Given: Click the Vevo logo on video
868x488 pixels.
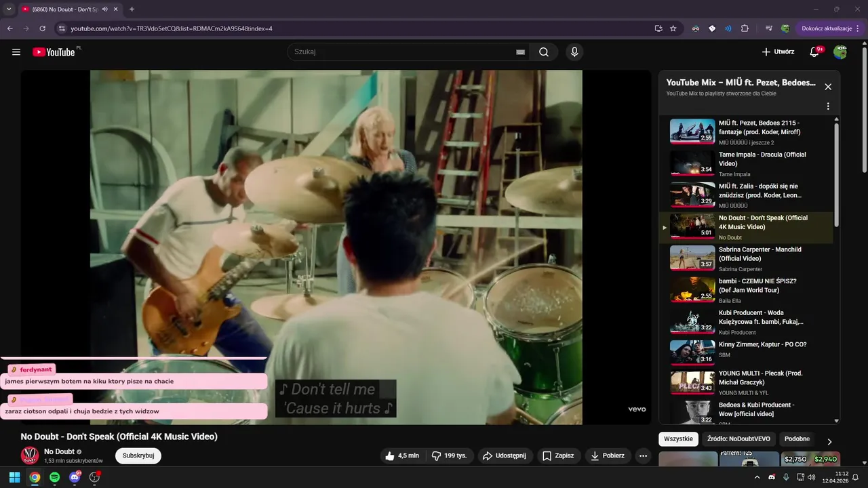Looking at the screenshot, I should click(637, 409).
